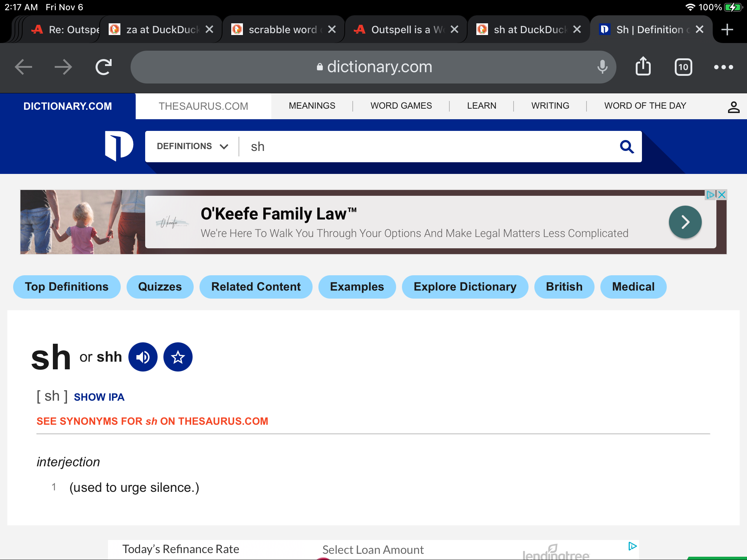Toggle SHOW IPA pronunciation
Viewport: 747px width, 560px height.
coord(99,397)
